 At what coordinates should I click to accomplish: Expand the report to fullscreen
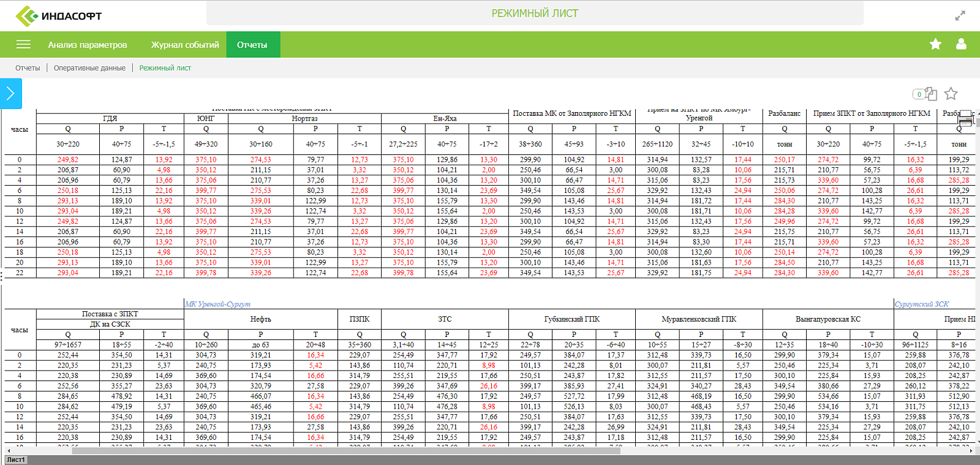(960, 15)
